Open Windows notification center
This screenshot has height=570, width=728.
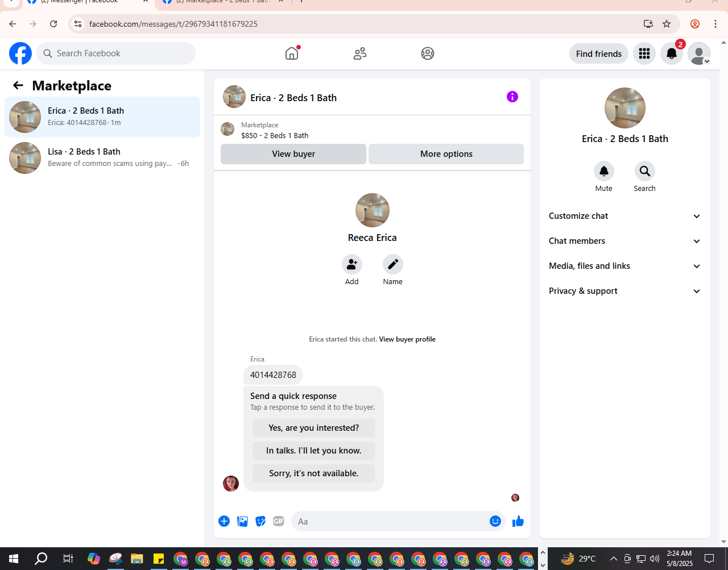click(x=709, y=559)
